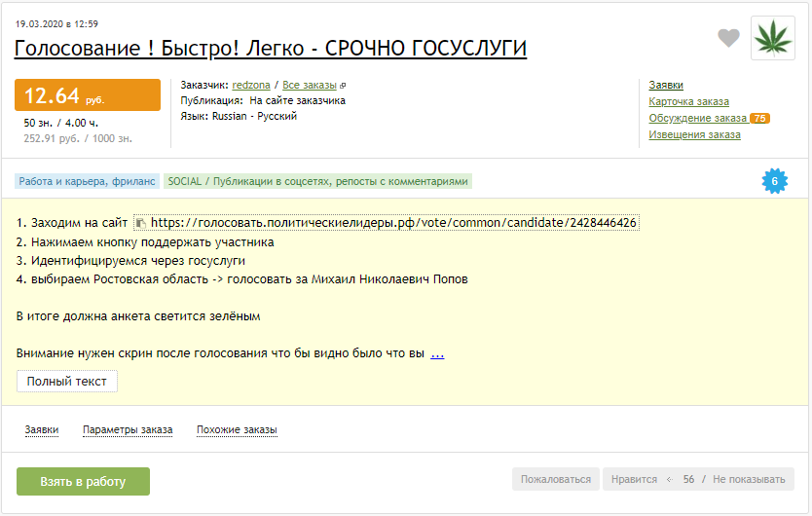This screenshot has width=812, height=516.
Task: Open Извещения заказа link
Action: point(694,134)
